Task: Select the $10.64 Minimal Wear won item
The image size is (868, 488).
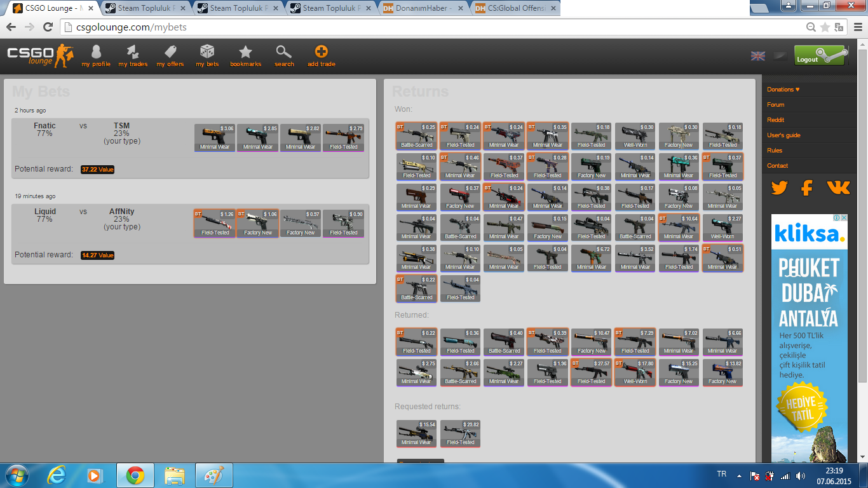Action: 679,227
